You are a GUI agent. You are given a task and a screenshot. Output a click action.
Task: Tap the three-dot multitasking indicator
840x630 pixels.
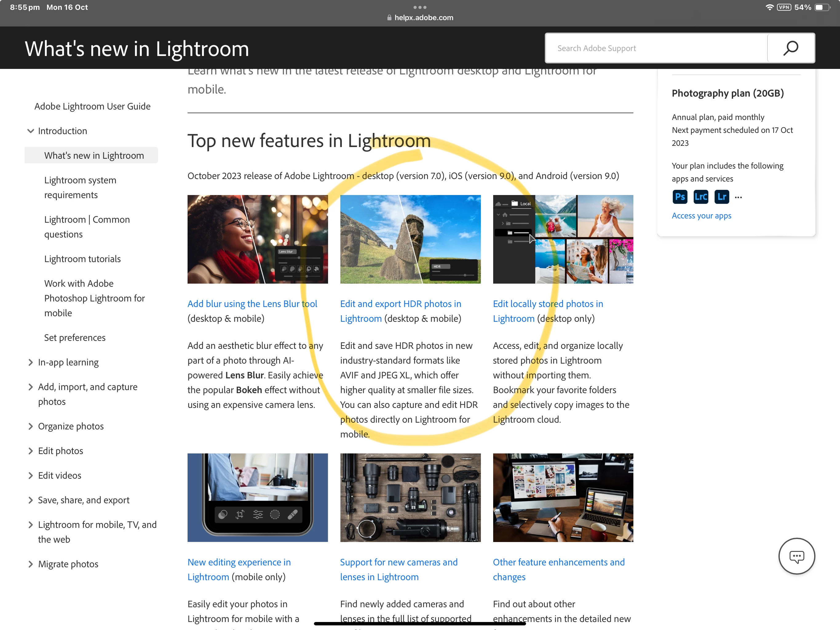point(420,7)
